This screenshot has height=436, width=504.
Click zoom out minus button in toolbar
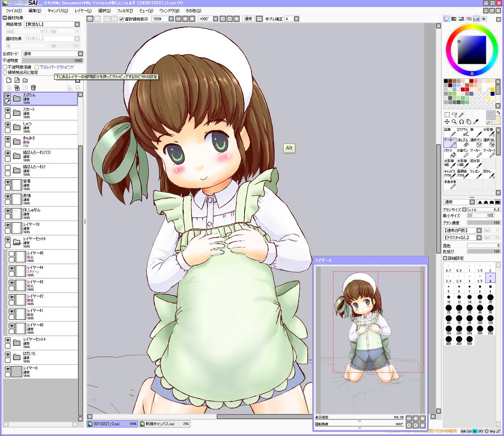(178, 19)
